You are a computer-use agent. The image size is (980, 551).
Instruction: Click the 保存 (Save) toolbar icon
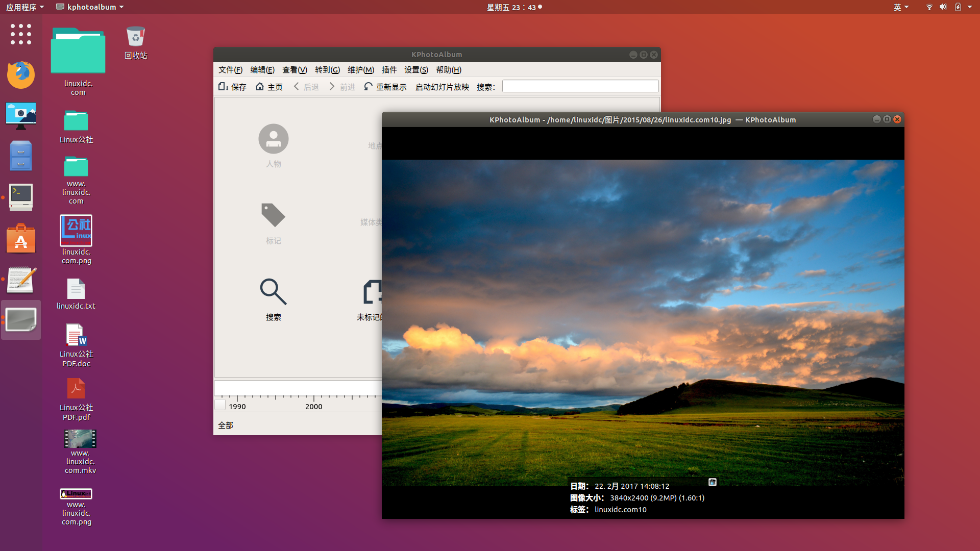(x=223, y=87)
